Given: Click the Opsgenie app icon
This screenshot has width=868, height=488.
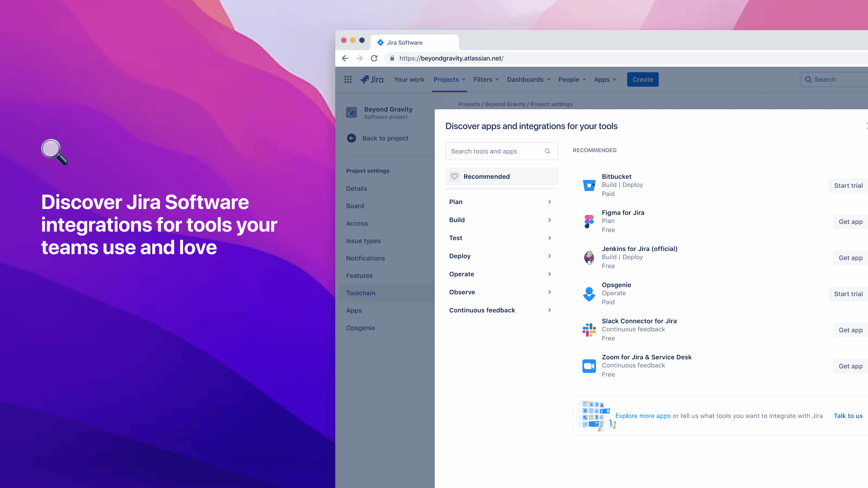Looking at the screenshot, I should tap(589, 294).
